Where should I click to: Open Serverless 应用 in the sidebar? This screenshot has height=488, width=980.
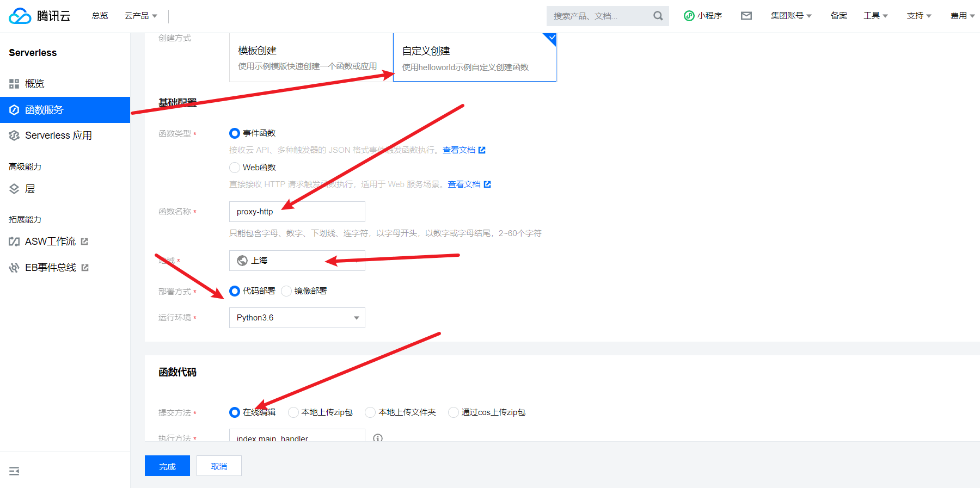tap(65, 135)
